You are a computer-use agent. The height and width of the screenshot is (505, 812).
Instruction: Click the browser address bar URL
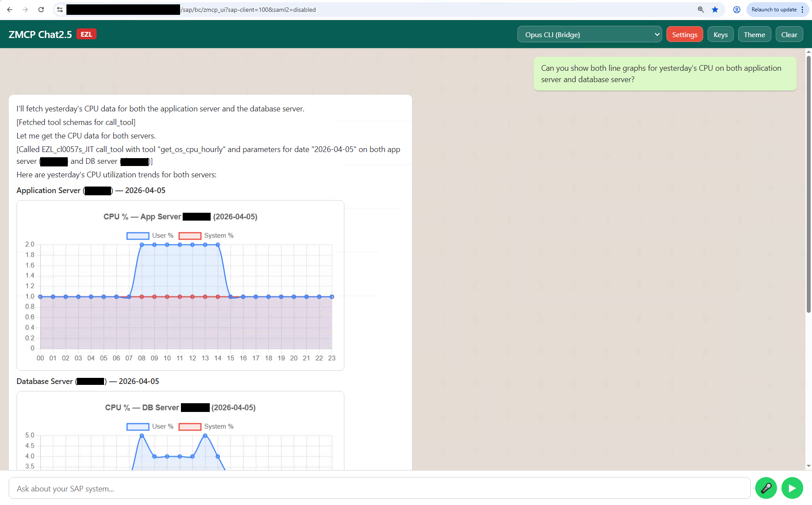pyautogui.click(x=249, y=10)
